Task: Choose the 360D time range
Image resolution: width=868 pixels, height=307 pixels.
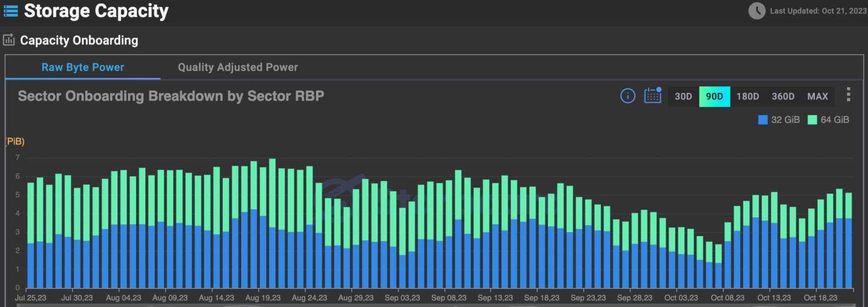Action: pyautogui.click(x=783, y=97)
